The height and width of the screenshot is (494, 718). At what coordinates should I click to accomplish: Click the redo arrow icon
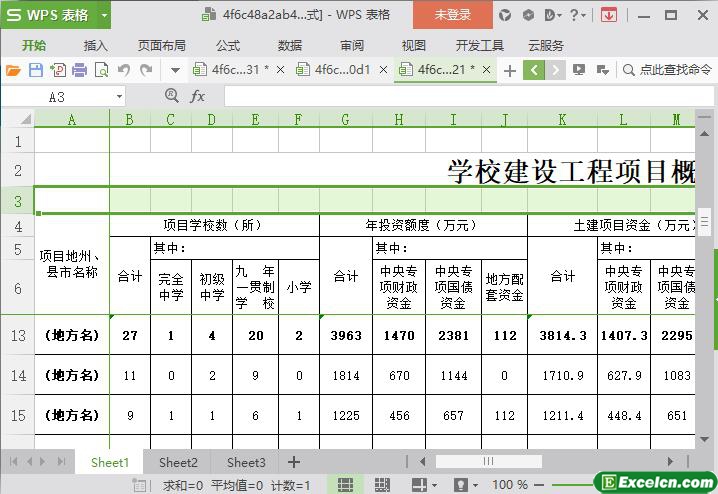pyautogui.click(x=146, y=70)
